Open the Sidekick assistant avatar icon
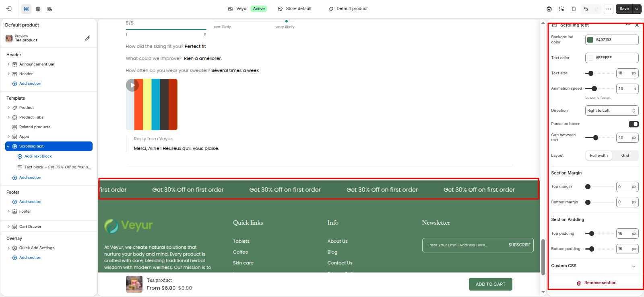The width and height of the screenshot is (644, 297). [x=549, y=9]
